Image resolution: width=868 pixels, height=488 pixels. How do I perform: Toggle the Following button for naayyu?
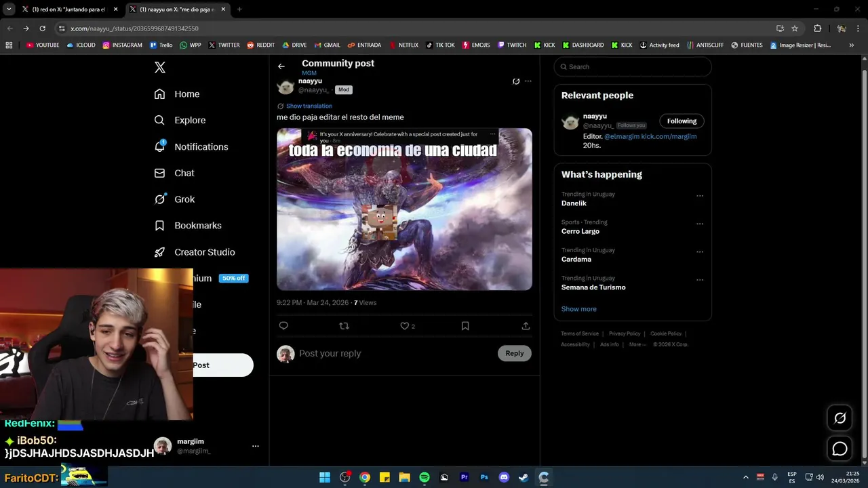682,121
